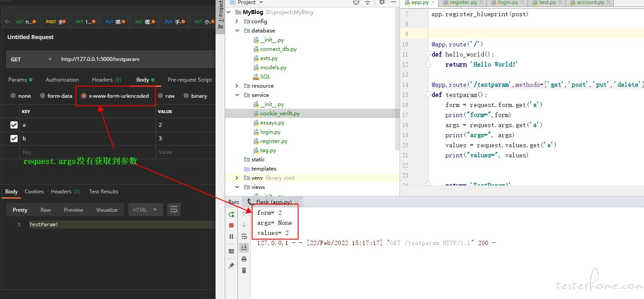Toggle soft-wrap in the Run console

(244, 237)
